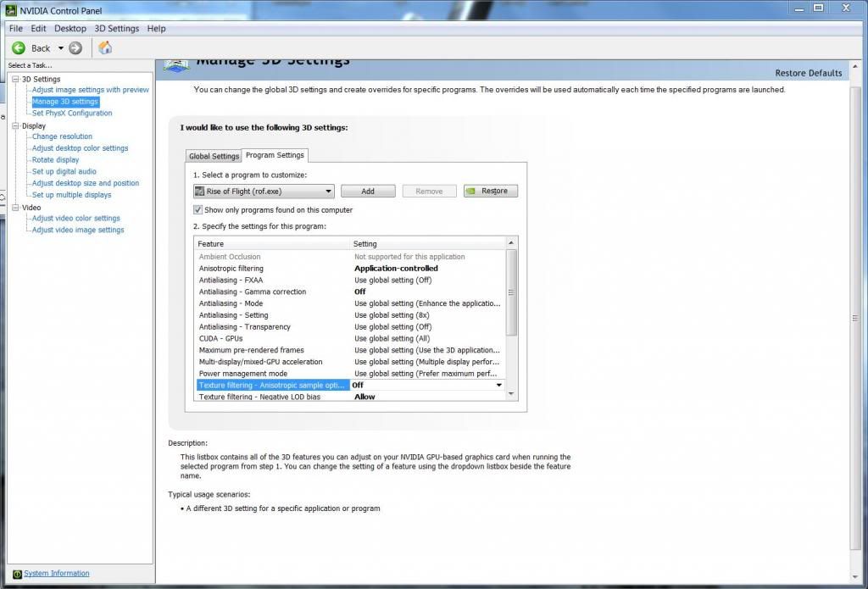Viewport: 868px width, 589px height.
Task: Click the green Back arrow icon
Action: [19, 48]
